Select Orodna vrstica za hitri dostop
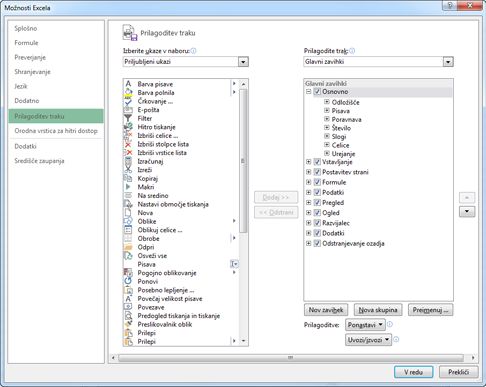Image resolution: width=486 pixels, height=387 pixels. (56, 131)
